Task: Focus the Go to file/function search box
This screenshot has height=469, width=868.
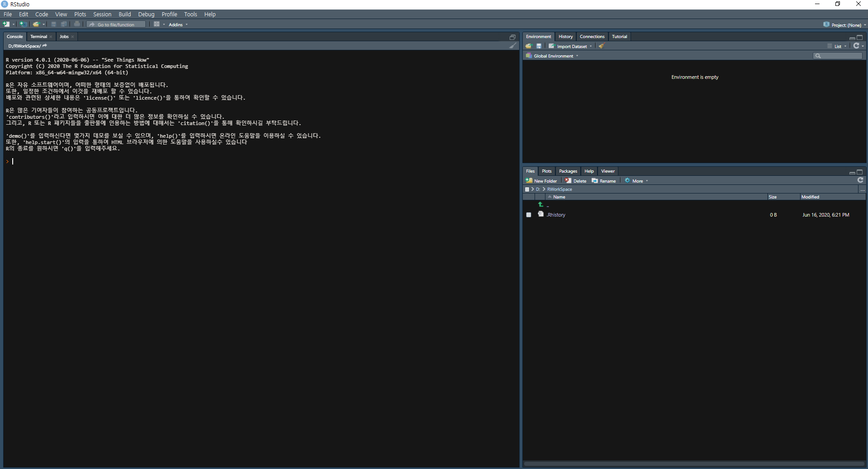Action: tap(116, 24)
